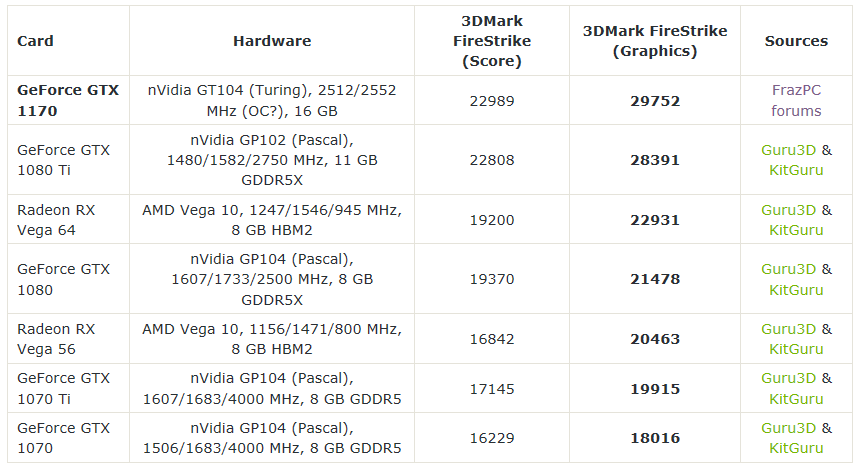Open the FrazPC forums source link

point(796,100)
